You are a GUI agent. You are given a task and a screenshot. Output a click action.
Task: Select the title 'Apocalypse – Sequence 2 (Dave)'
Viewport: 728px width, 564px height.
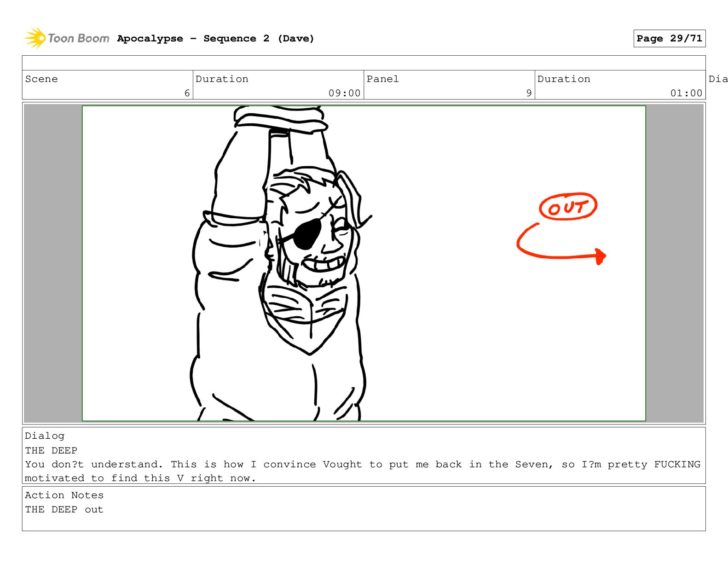pyautogui.click(x=215, y=39)
